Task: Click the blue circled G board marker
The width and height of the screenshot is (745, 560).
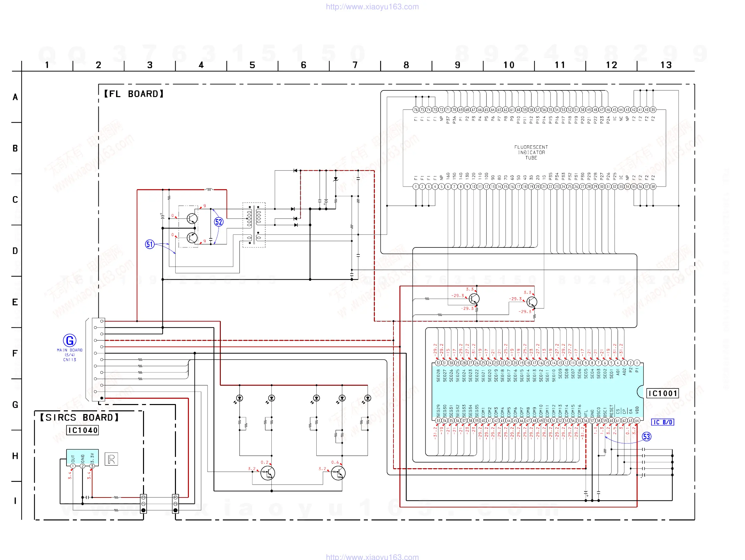Action: pos(70,341)
